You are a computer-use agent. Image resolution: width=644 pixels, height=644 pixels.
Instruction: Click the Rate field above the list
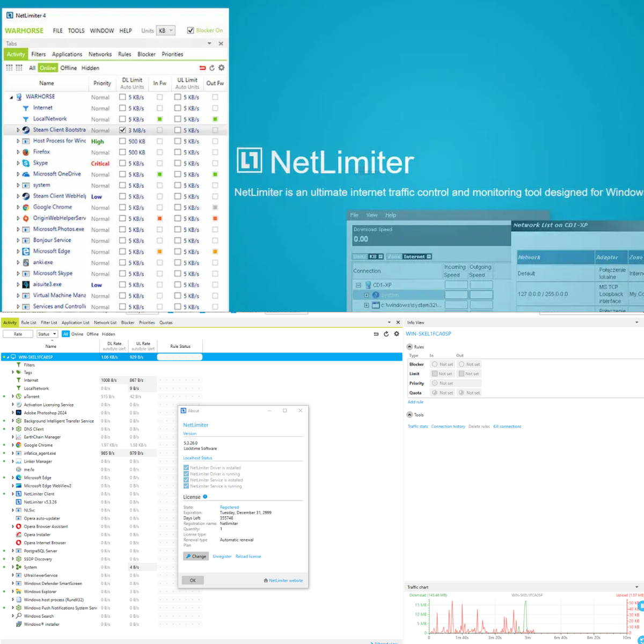coord(18,334)
